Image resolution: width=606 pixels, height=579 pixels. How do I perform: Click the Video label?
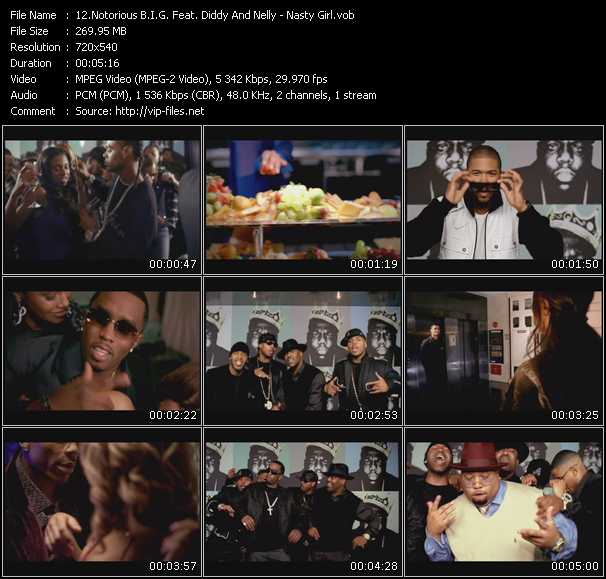point(23,79)
